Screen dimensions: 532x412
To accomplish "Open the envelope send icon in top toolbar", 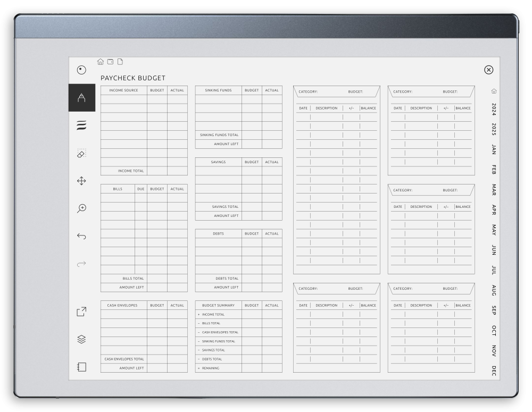I will coord(110,62).
